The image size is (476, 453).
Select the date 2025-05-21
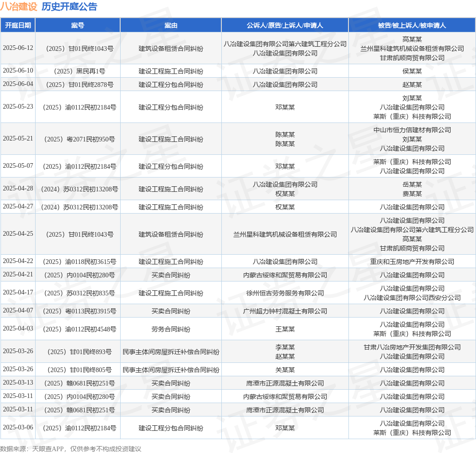coord(18,139)
